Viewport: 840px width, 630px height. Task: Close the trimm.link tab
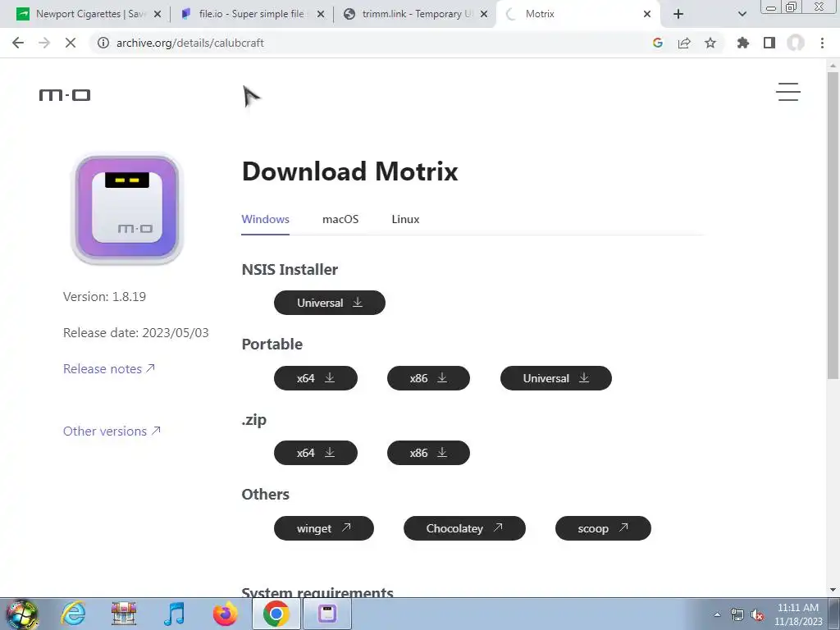(x=484, y=15)
